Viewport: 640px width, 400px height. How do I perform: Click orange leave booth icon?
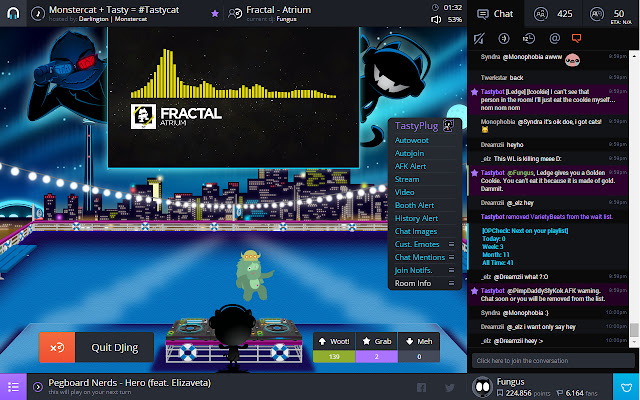pyautogui.click(x=57, y=347)
